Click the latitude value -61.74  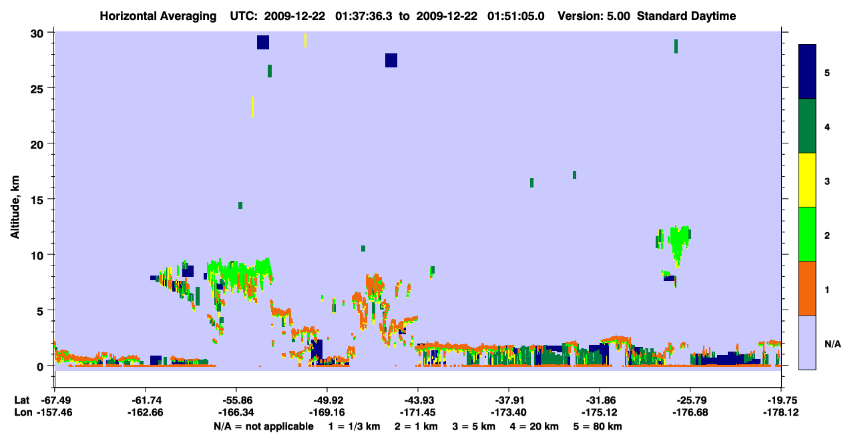pyautogui.click(x=146, y=400)
